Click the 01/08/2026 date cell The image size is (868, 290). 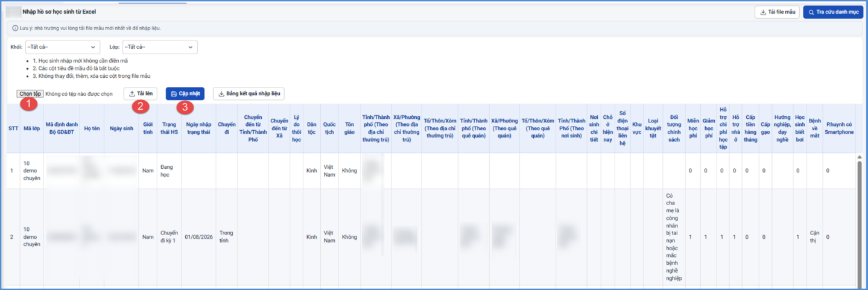198,237
